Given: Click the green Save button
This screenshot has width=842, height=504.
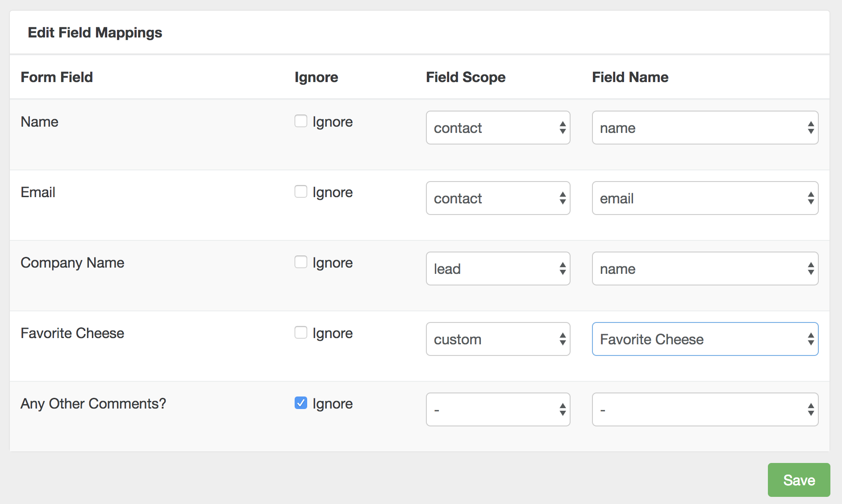Looking at the screenshot, I should 799,480.
